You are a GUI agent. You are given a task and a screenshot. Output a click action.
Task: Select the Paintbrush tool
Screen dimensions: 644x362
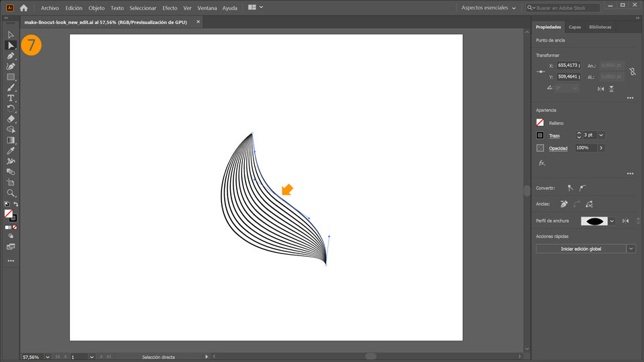[11, 87]
